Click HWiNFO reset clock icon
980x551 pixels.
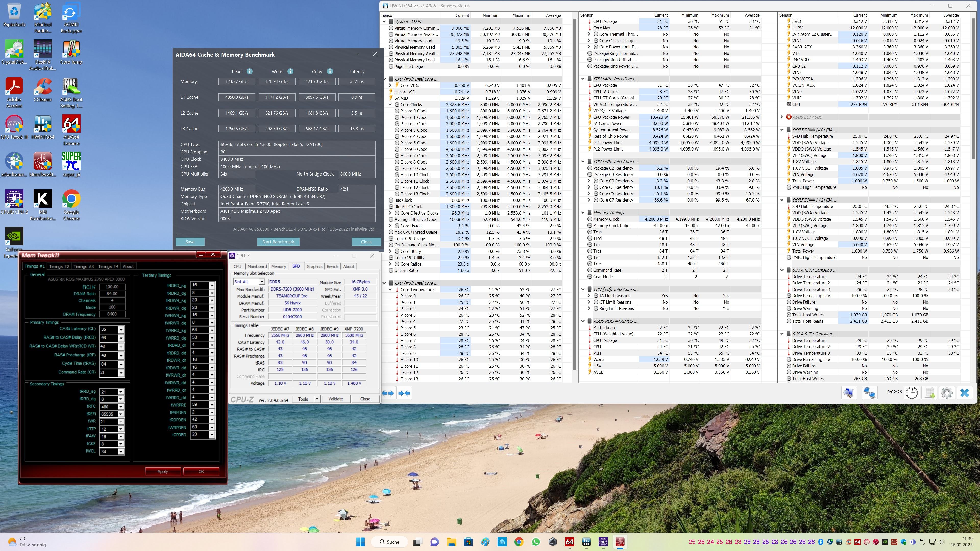point(912,392)
